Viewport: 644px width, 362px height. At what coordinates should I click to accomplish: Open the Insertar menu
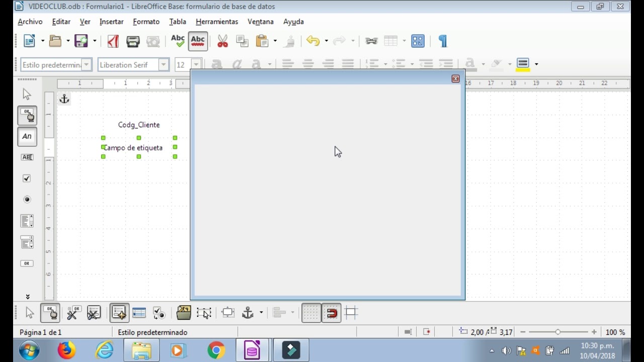click(x=112, y=22)
